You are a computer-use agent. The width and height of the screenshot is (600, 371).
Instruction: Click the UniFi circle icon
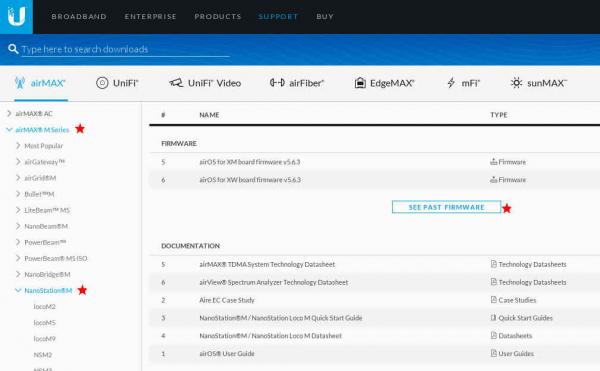coord(102,83)
